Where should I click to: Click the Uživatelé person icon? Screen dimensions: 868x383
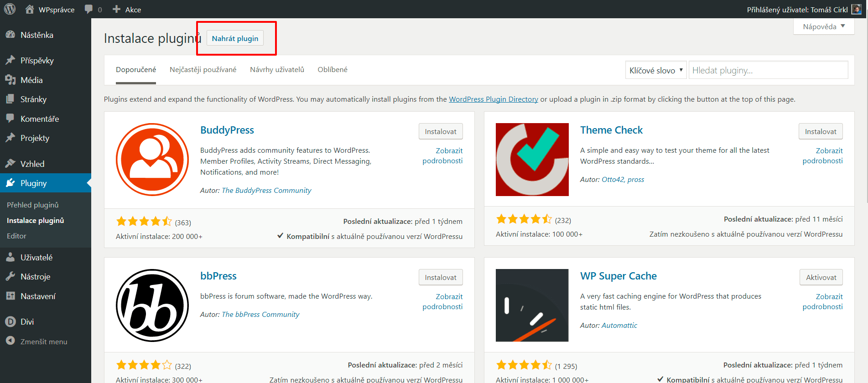click(x=10, y=257)
